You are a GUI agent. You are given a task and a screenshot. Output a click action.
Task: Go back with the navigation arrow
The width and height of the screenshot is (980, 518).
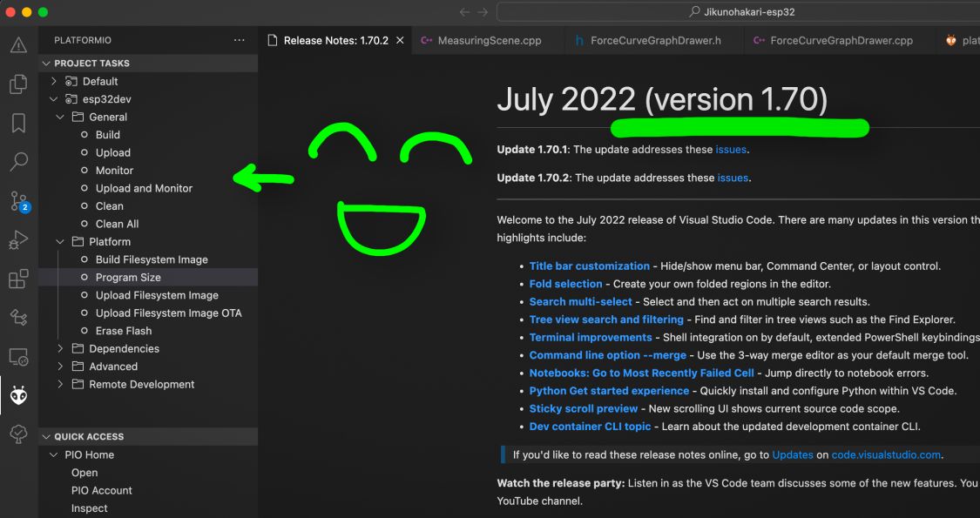click(x=464, y=12)
